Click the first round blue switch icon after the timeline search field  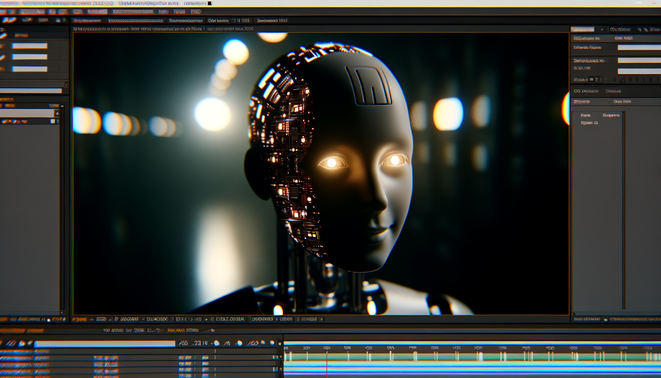pyautogui.click(x=216, y=343)
